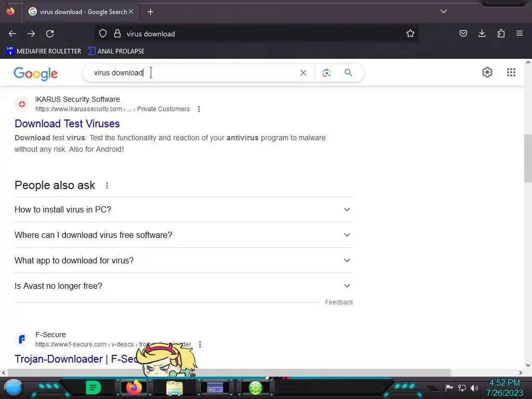Open the green notes app on the taskbar

(93, 388)
